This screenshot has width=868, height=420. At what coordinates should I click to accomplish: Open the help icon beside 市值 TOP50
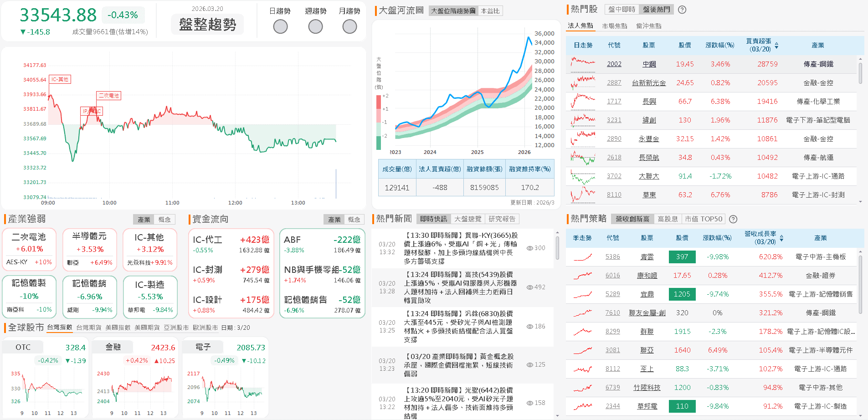(733, 219)
